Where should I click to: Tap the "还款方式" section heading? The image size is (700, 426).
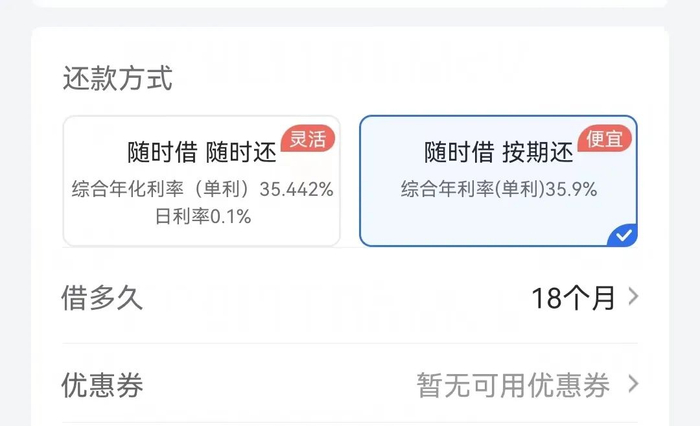coord(117,78)
